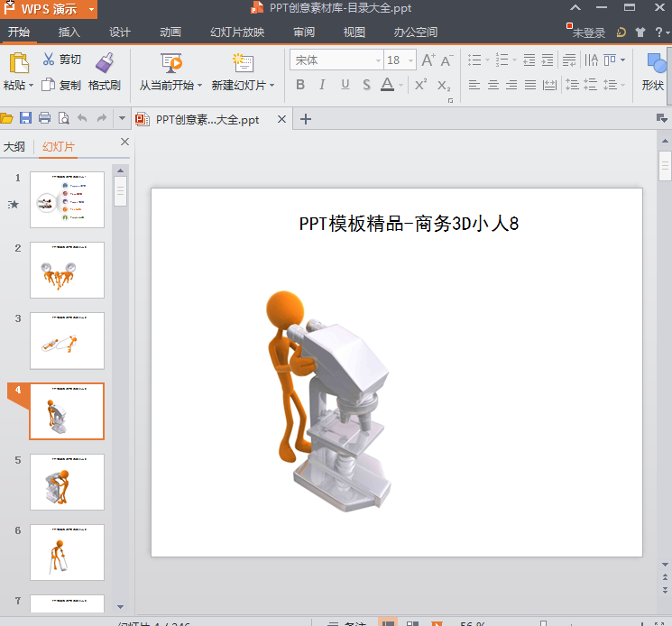Click the text direction paragraph icon
672x626 pixels.
click(569, 60)
